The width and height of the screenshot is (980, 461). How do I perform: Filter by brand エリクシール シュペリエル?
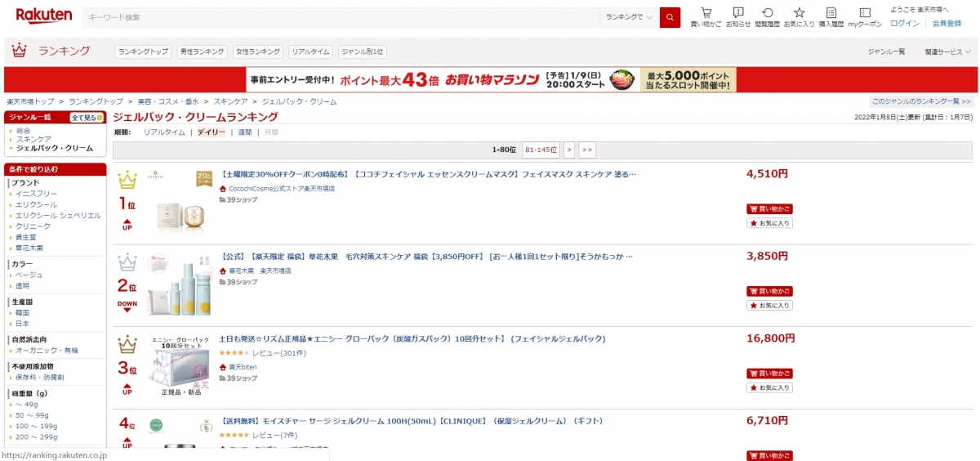(x=58, y=215)
